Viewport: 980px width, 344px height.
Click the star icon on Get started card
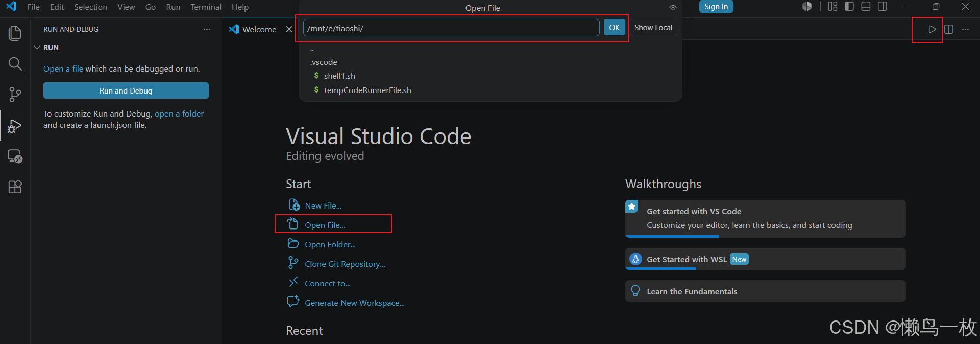632,207
